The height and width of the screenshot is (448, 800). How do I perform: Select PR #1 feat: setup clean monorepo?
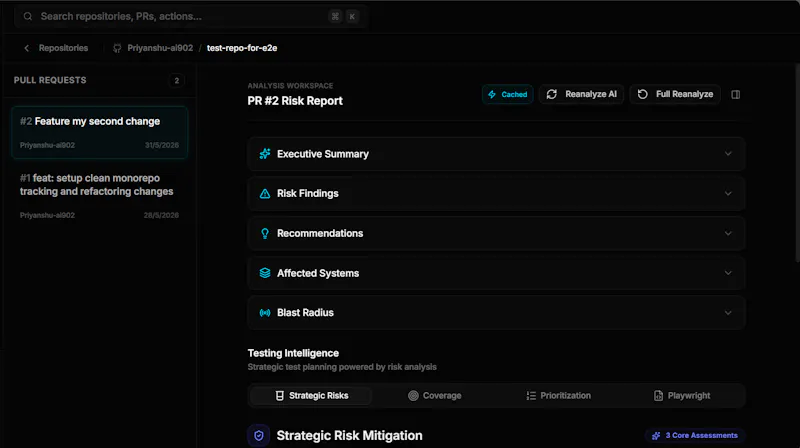[x=99, y=196]
